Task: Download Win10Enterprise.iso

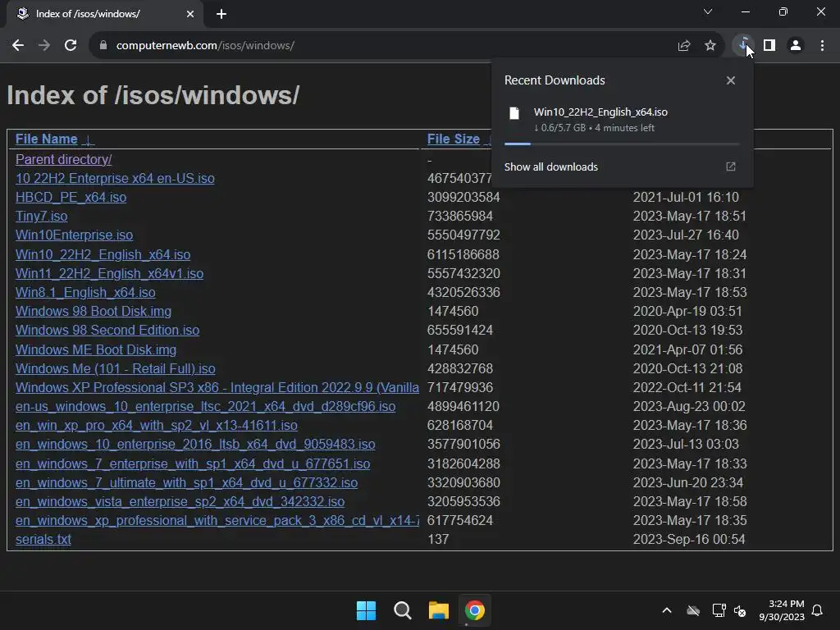Action: [x=74, y=235]
